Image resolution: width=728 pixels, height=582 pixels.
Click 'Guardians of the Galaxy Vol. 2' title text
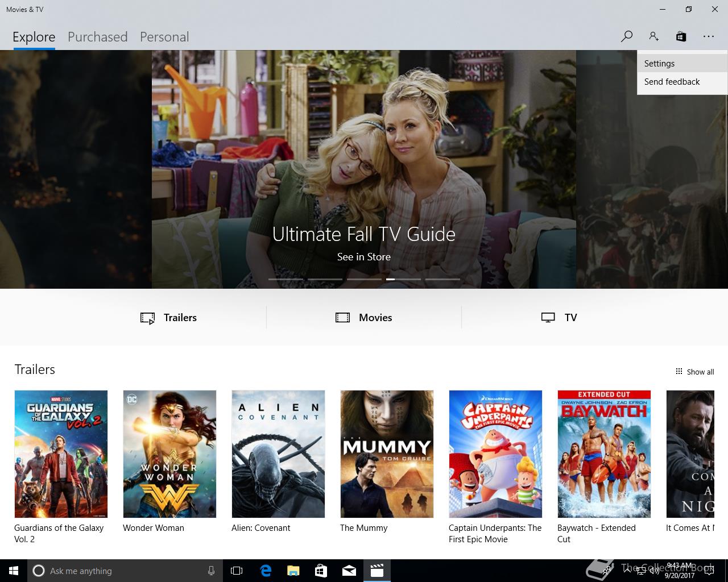59,534
